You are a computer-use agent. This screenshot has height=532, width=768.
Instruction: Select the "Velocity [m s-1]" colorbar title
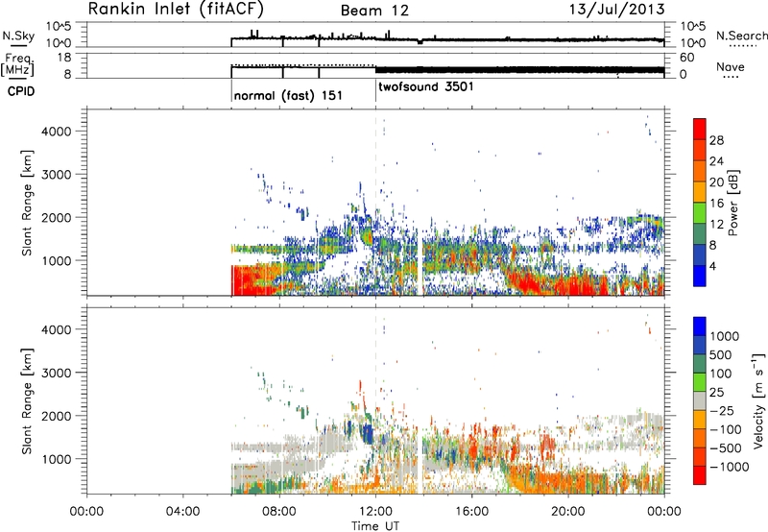coord(758,400)
